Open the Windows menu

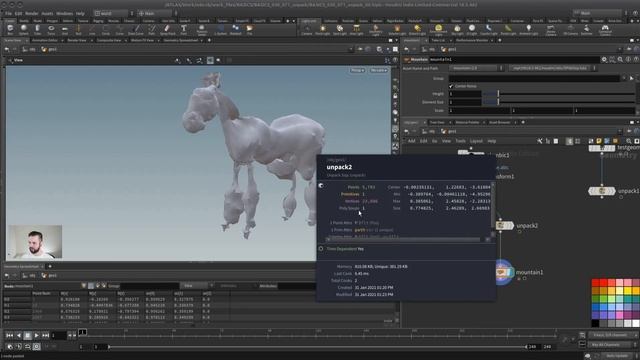coord(64,13)
